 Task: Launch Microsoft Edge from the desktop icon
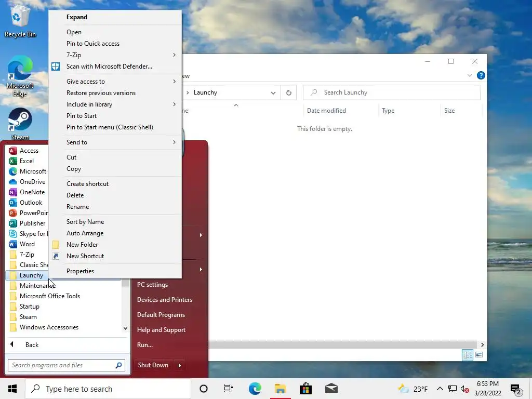(x=20, y=76)
